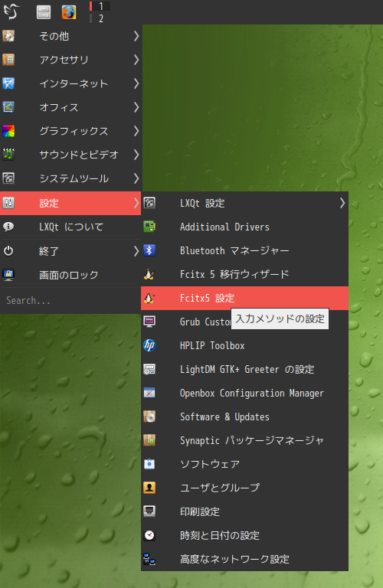This screenshot has height=588, width=383.
Task: Launch Firefox from the panel
Action: pyautogui.click(x=69, y=12)
